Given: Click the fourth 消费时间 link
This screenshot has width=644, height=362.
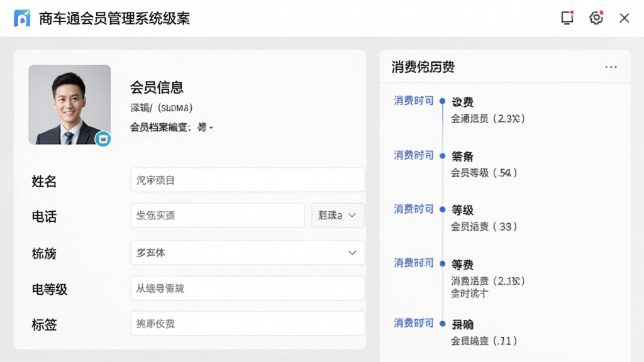Looking at the screenshot, I should click(414, 263).
